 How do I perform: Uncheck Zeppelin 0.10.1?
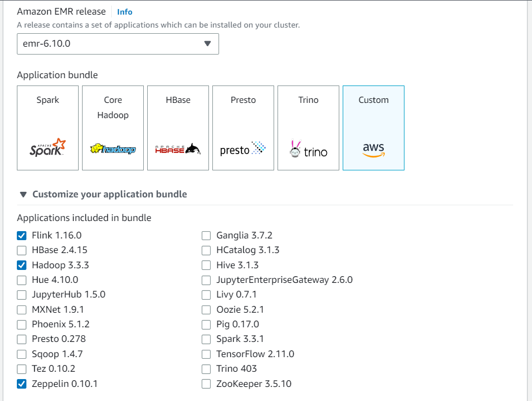coord(21,384)
